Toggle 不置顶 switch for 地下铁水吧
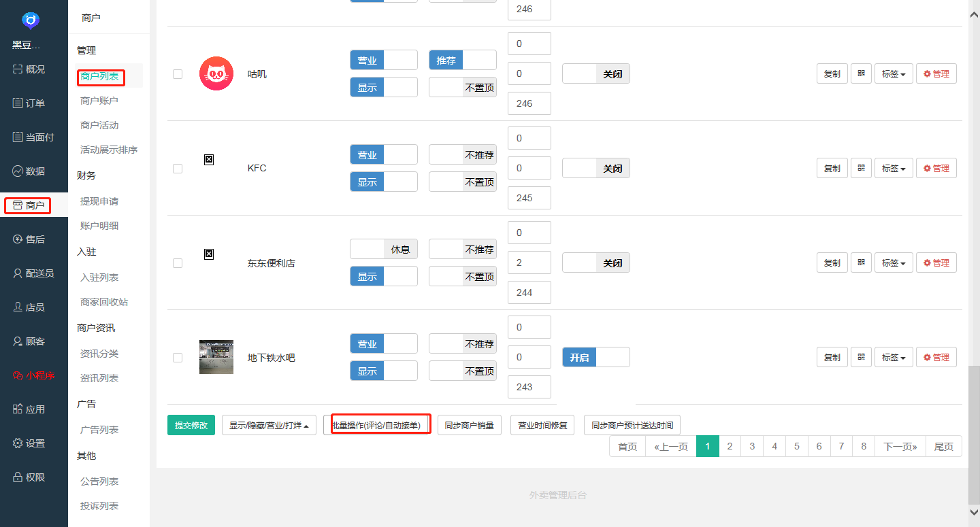Screen dimensions: 980x527 463,371
